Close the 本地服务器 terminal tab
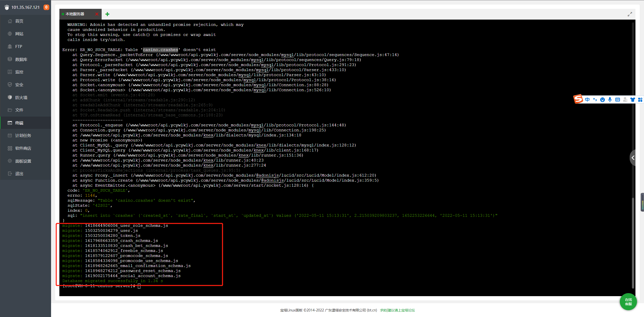The height and width of the screenshot is (317, 644). tap(97, 14)
